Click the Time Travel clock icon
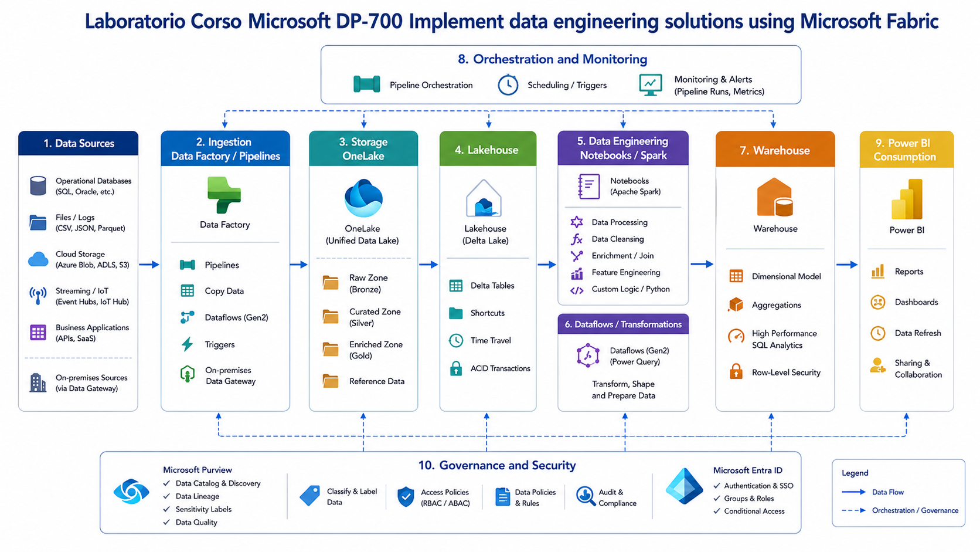 coord(456,340)
